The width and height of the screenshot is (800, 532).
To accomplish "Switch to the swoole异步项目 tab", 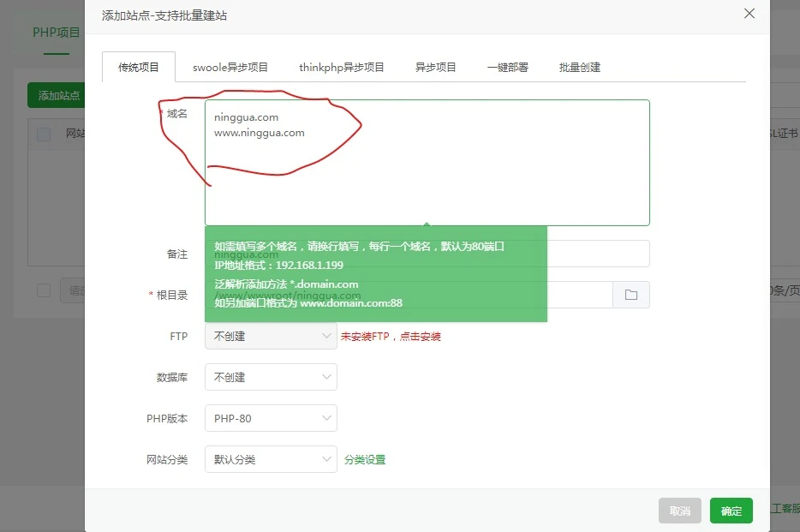I will click(x=230, y=68).
